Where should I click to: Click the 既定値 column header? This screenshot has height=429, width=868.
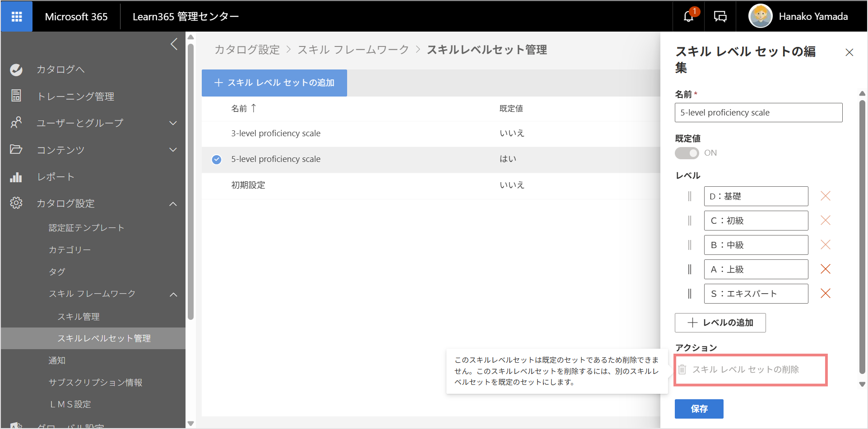click(x=511, y=108)
